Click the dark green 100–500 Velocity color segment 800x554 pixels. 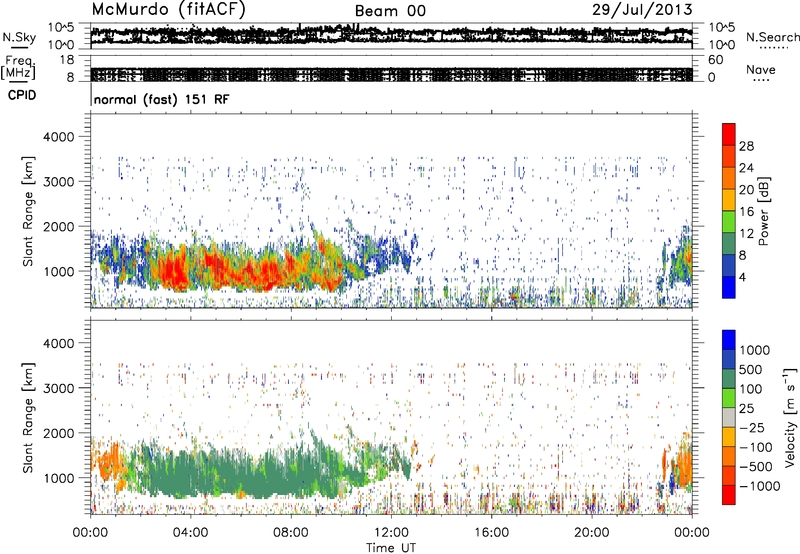(729, 379)
